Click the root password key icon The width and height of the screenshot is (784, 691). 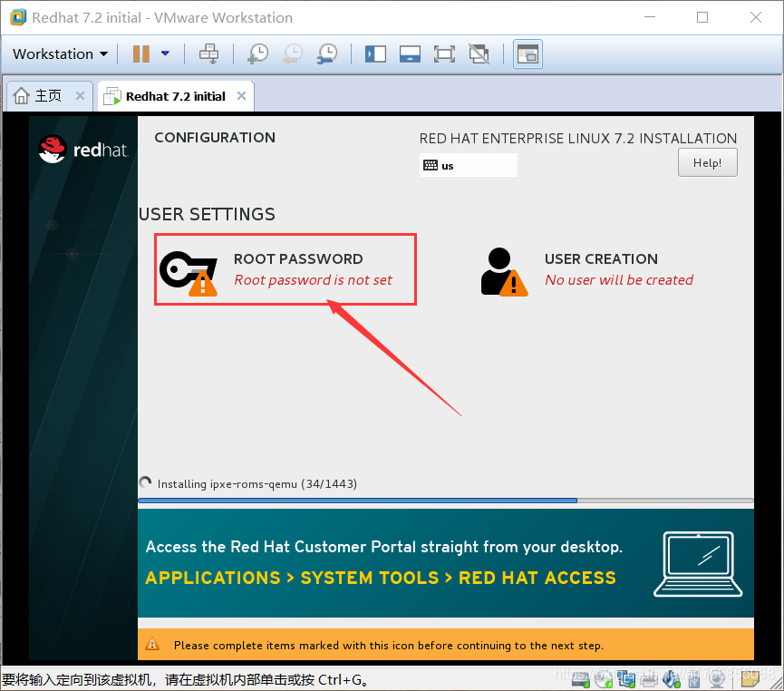pos(189,273)
